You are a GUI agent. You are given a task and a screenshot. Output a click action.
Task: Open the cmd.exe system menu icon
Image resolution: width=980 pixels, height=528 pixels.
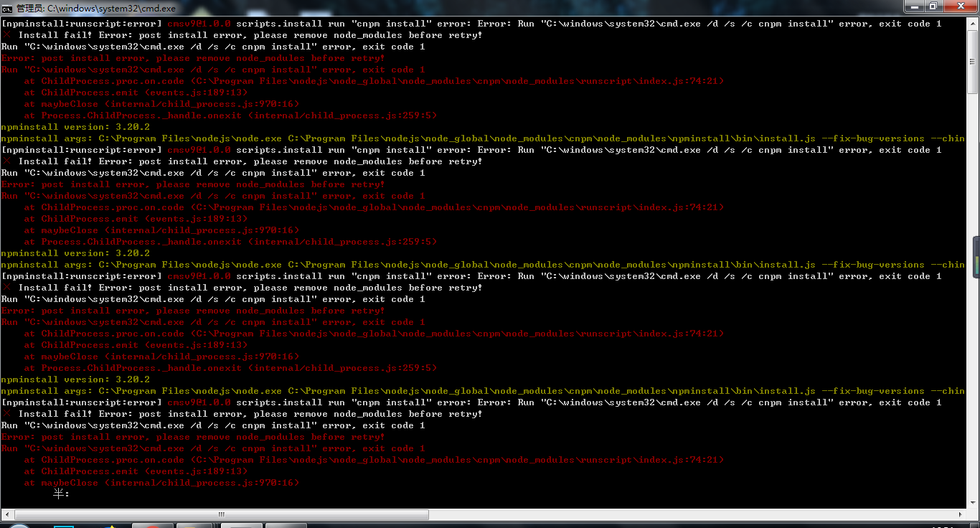[7, 7]
